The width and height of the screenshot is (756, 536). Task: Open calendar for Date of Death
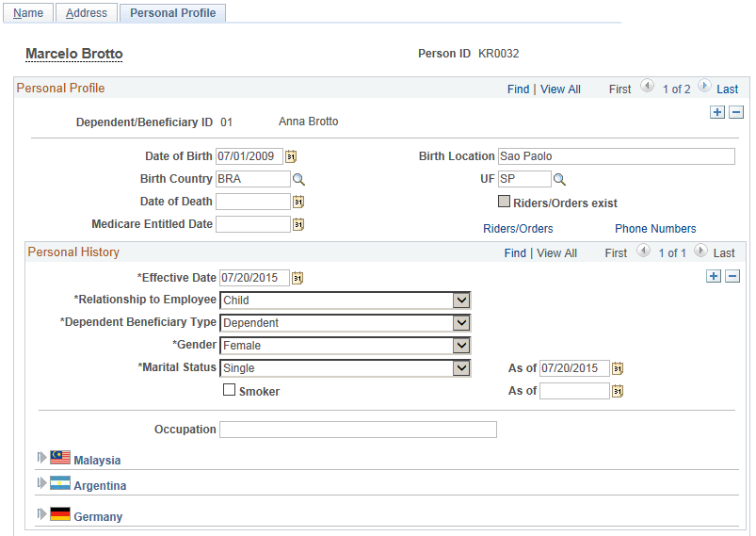point(298,202)
